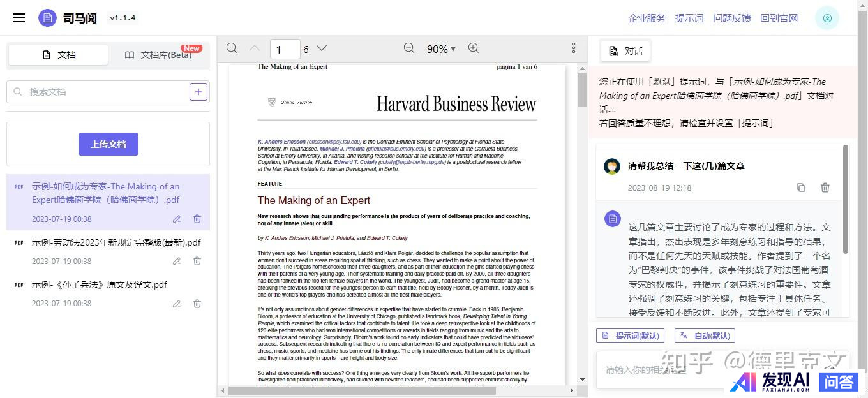
Task: Click the PDF vertical scrollbar thumb
Action: (582, 89)
